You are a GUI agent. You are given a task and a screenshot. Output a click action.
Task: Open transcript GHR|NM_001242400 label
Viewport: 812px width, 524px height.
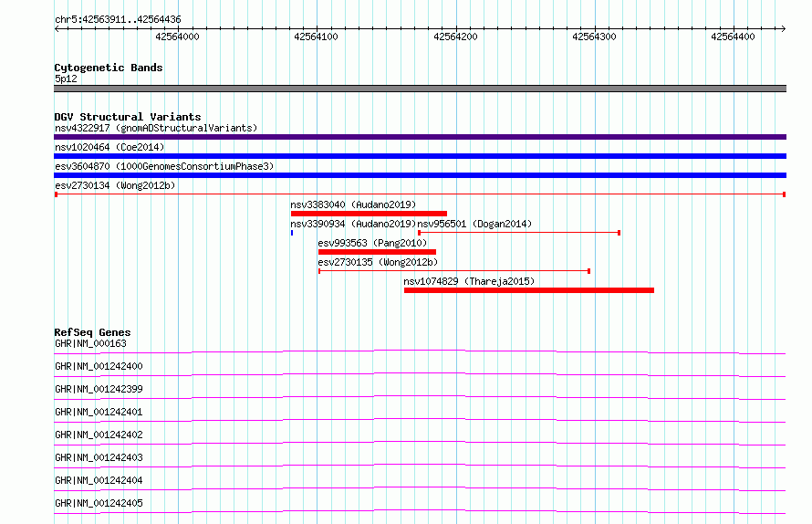[99, 366]
